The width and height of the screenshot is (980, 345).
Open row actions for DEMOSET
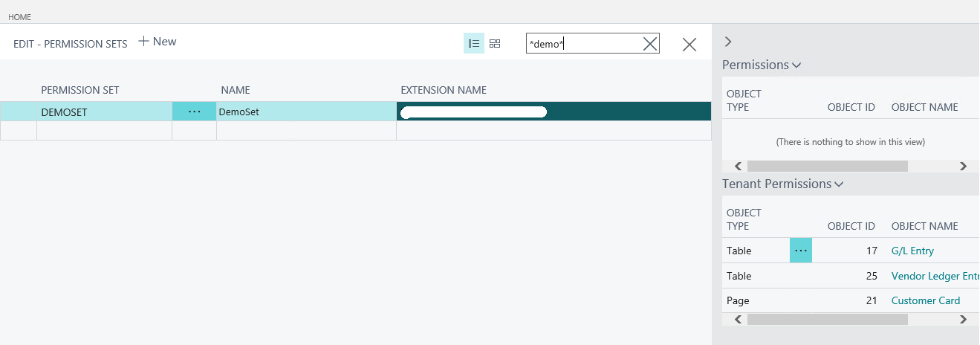pos(194,112)
